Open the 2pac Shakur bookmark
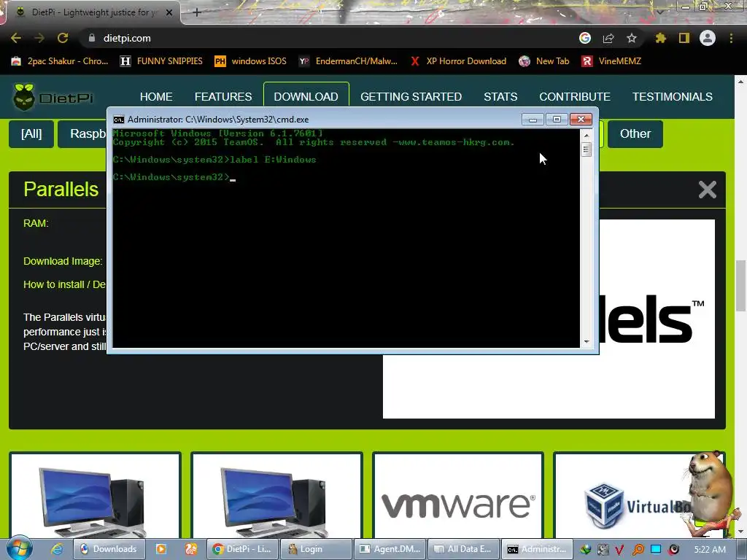Viewport: 747px width, 560px height. click(60, 61)
